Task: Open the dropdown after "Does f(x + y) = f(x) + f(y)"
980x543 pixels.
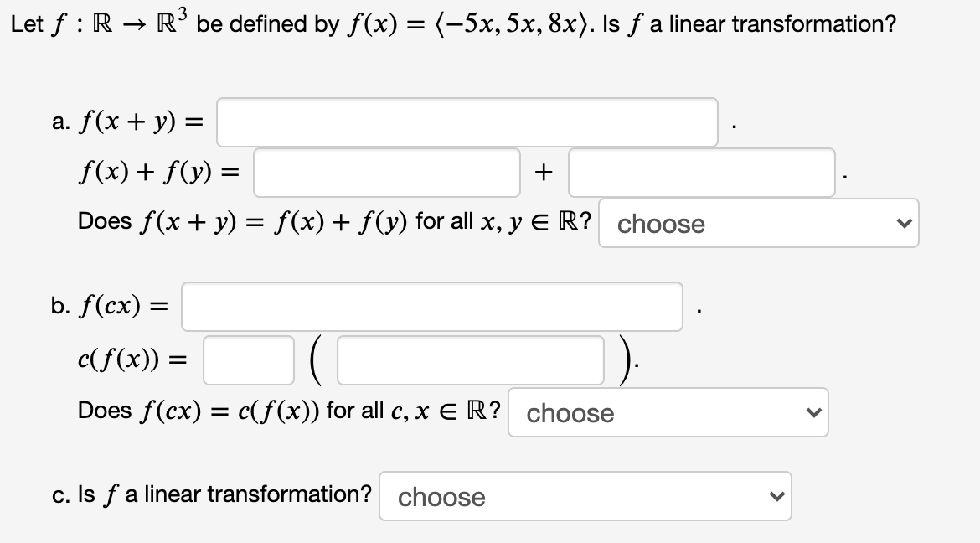Action: 756,223
